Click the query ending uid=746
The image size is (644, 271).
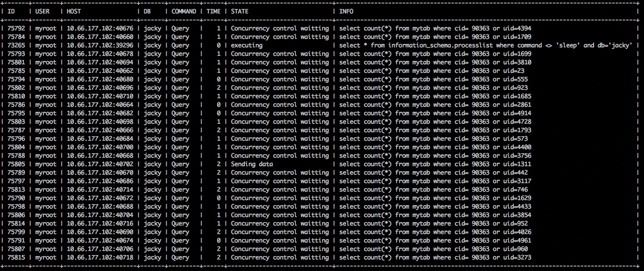tap(433, 190)
